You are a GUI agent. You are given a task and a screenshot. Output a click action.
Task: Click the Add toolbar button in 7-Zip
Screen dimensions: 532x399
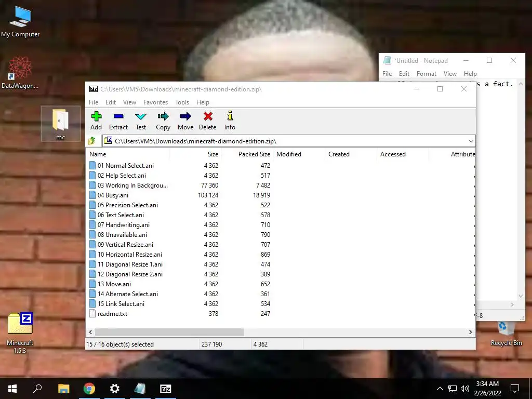pos(96,121)
